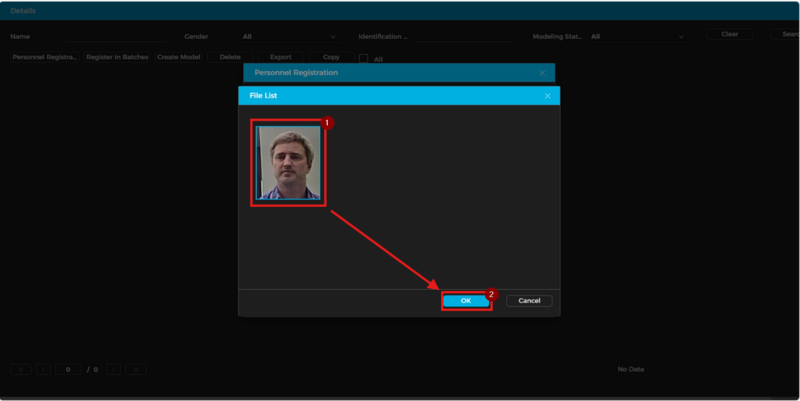
Task: Click the page number input field
Action: coord(67,369)
